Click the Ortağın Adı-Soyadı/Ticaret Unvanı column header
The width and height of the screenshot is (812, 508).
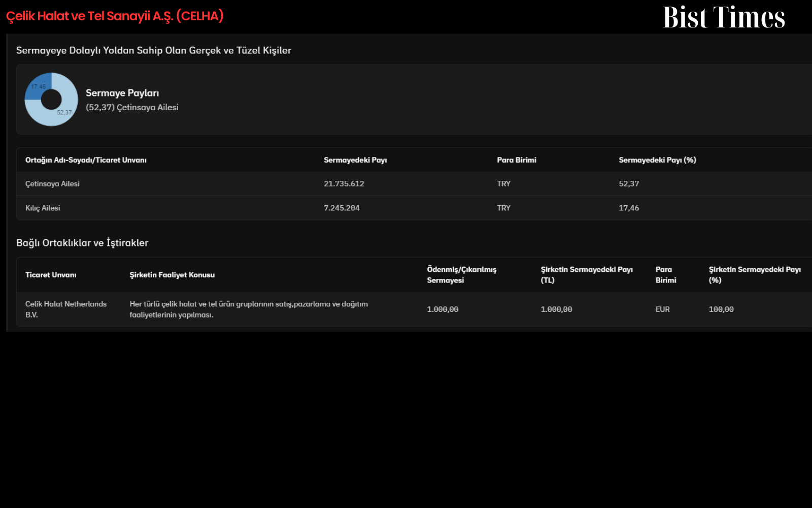point(86,160)
